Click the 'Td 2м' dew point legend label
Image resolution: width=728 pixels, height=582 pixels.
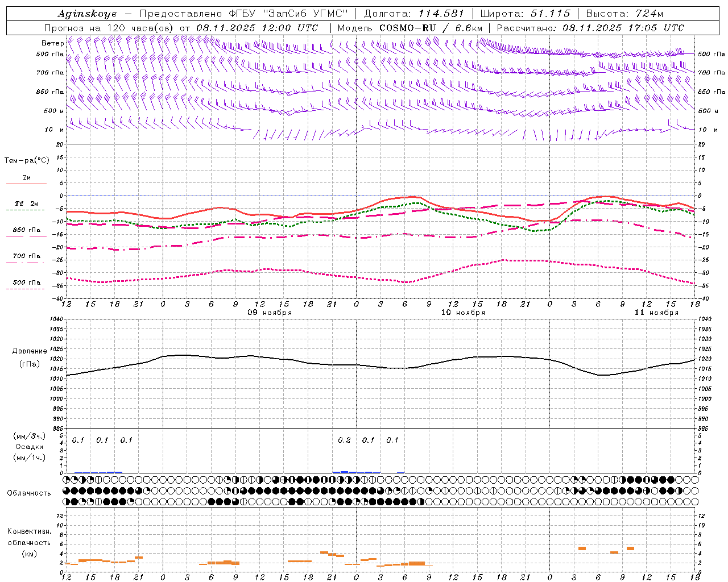[27, 203]
